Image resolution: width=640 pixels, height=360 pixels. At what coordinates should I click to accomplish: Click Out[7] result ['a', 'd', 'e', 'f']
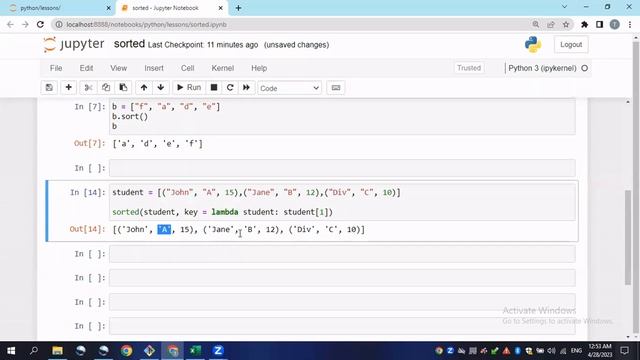tap(158, 144)
